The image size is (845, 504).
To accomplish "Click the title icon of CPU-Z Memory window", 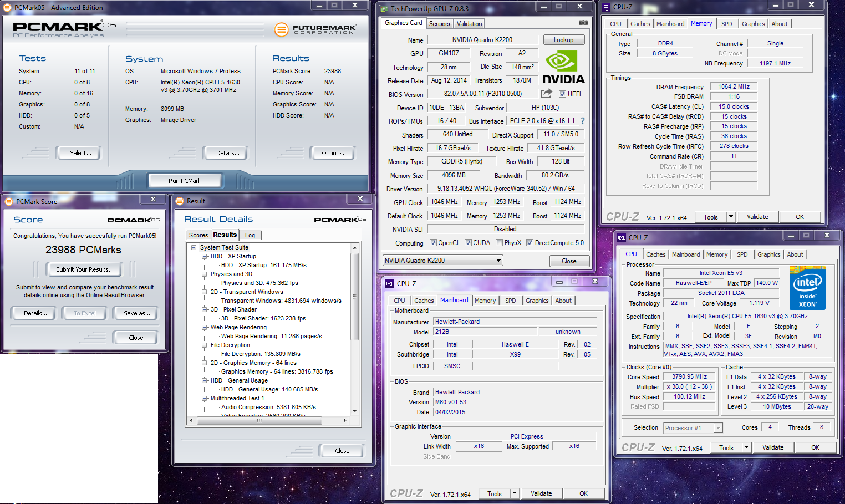I will tap(607, 7).
